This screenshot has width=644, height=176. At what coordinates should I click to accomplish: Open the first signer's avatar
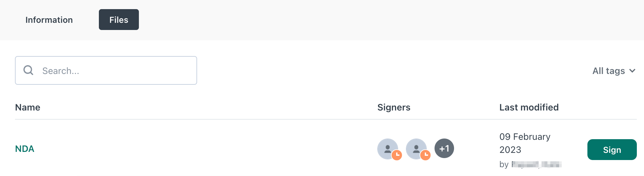[x=387, y=149]
